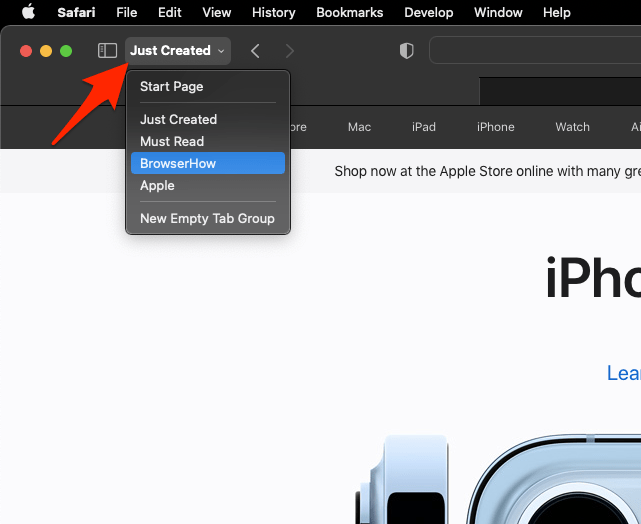Open the History menu

(273, 13)
